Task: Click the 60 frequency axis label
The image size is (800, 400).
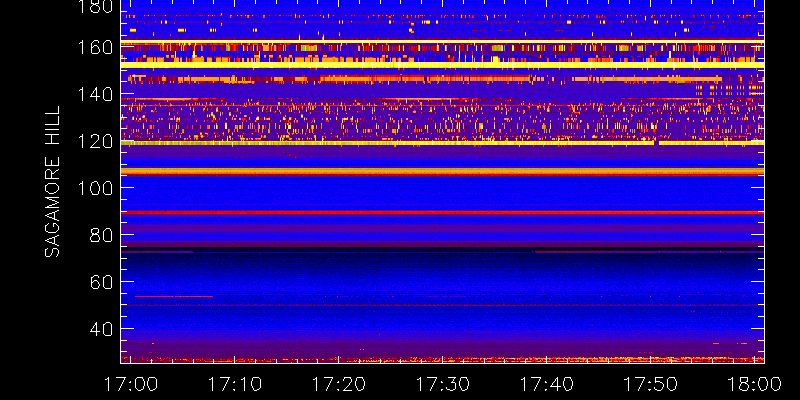Action: click(101, 282)
